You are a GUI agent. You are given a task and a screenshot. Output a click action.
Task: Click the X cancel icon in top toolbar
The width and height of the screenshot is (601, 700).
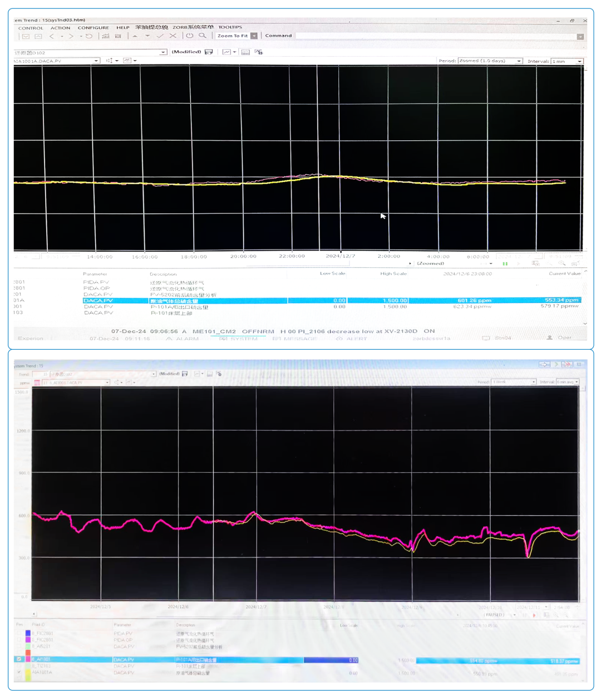coord(173,36)
